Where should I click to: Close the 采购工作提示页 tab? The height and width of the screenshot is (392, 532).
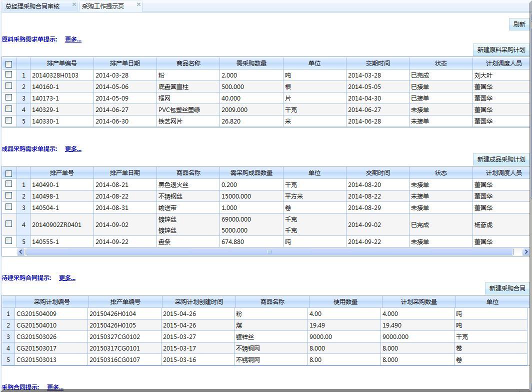[x=138, y=5]
